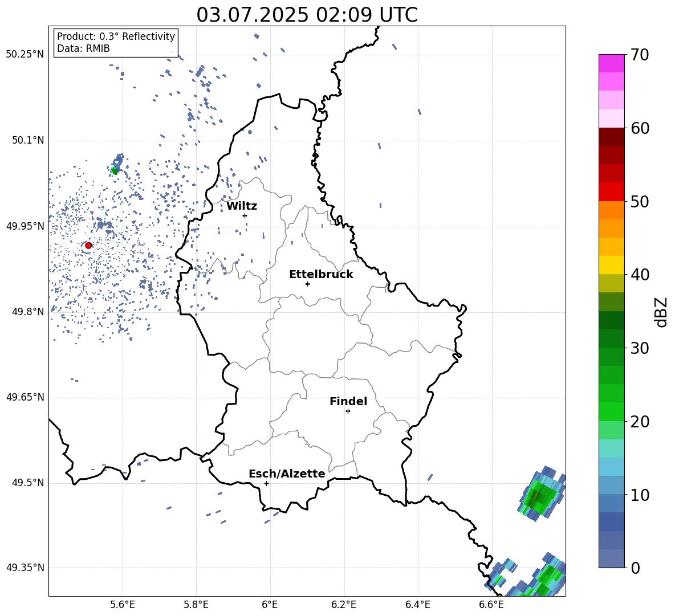Click the 5.6°E longitude label

pyautogui.click(x=123, y=605)
